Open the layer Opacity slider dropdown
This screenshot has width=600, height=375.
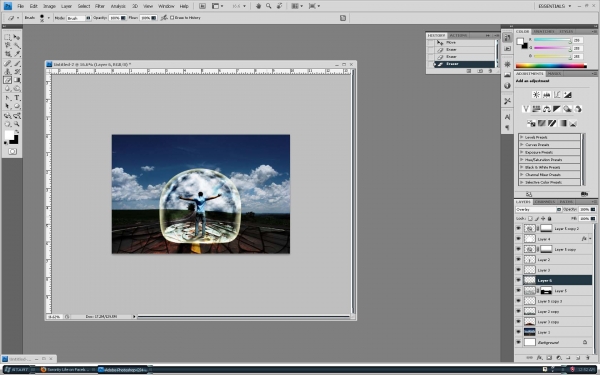tap(593, 210)
